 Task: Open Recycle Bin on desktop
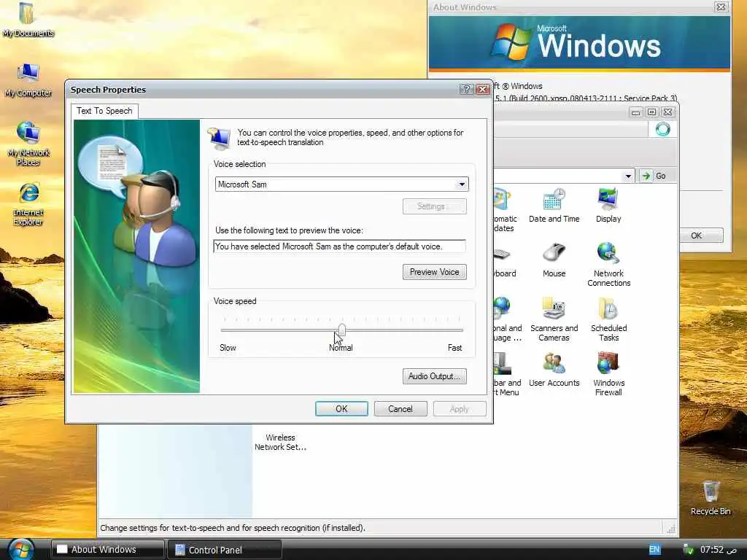[x=711, y=497]
